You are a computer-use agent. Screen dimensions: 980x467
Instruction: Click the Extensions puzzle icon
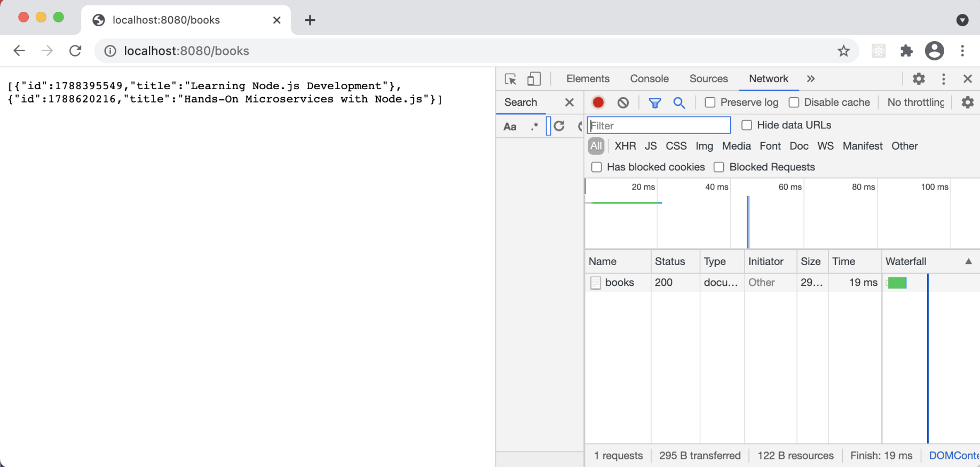point(906,51)
